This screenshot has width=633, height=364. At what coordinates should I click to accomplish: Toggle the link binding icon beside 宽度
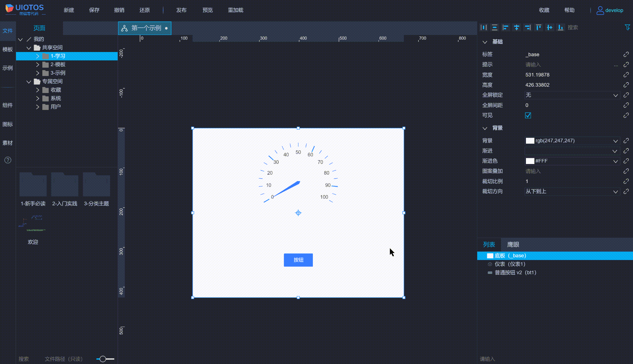click(x=626, y=74)
